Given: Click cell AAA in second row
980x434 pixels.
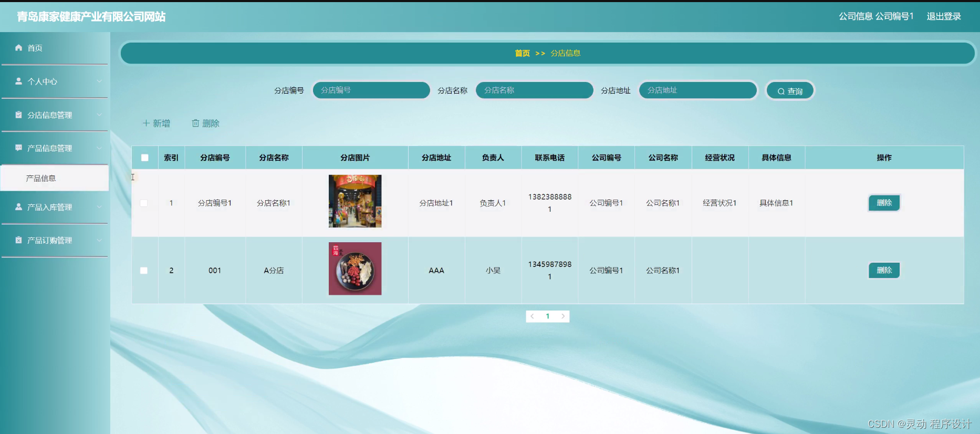Looking at the screenshot, I should [x=436, y=271].
